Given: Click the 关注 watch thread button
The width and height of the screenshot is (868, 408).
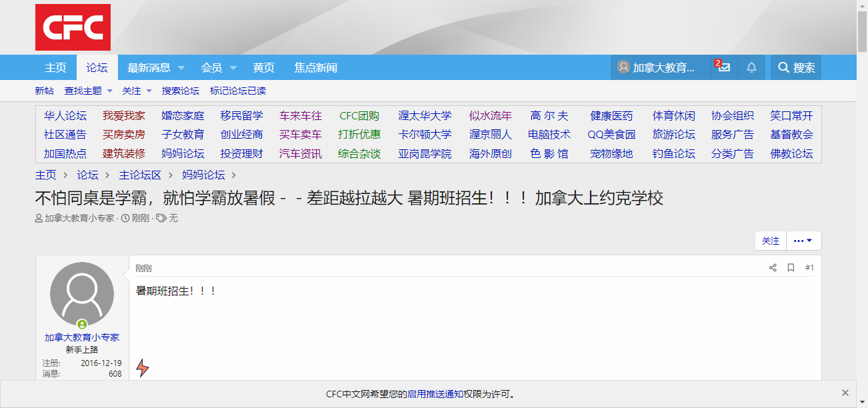Looking at the screenshot, I should tap(770, 241).
